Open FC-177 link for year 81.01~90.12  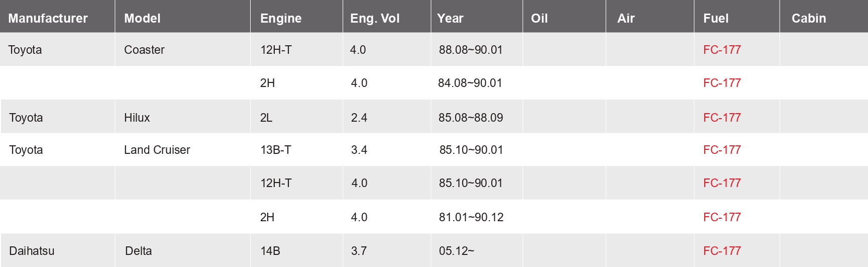tap(722, 217)
